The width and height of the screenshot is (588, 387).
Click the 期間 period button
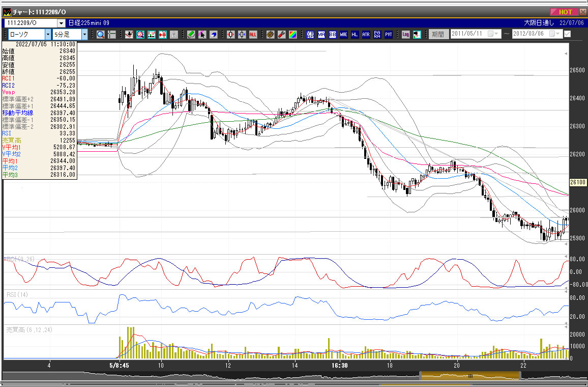[x=438, y=34]
